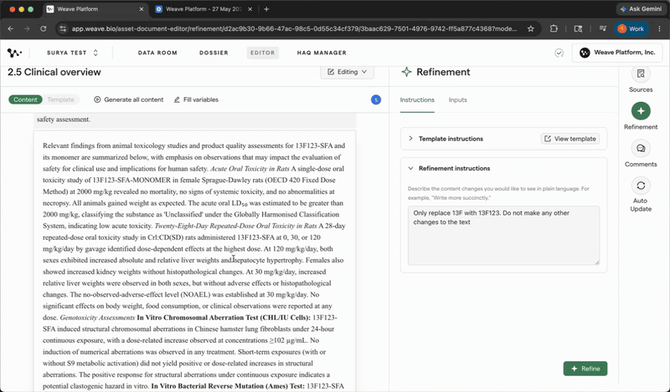Reload the page
The image size is (670, 392).
coord(43,29)
